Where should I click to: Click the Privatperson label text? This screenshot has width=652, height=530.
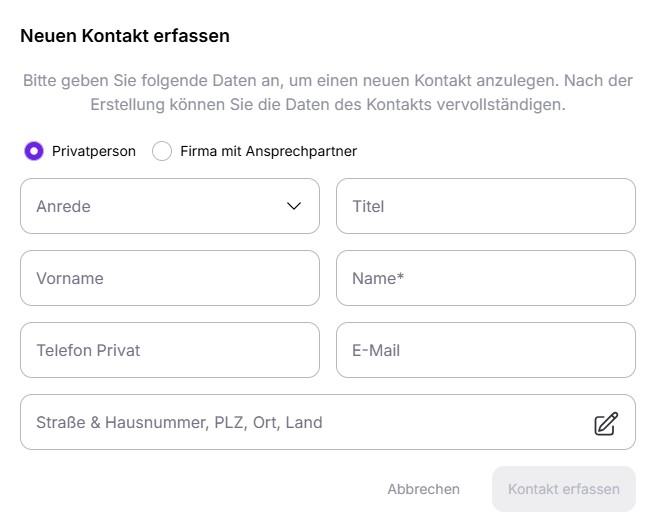point(94,151)
